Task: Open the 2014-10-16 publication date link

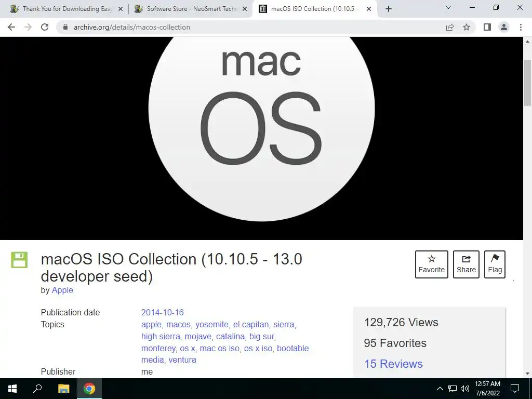Action: click(x=163, y=312)
